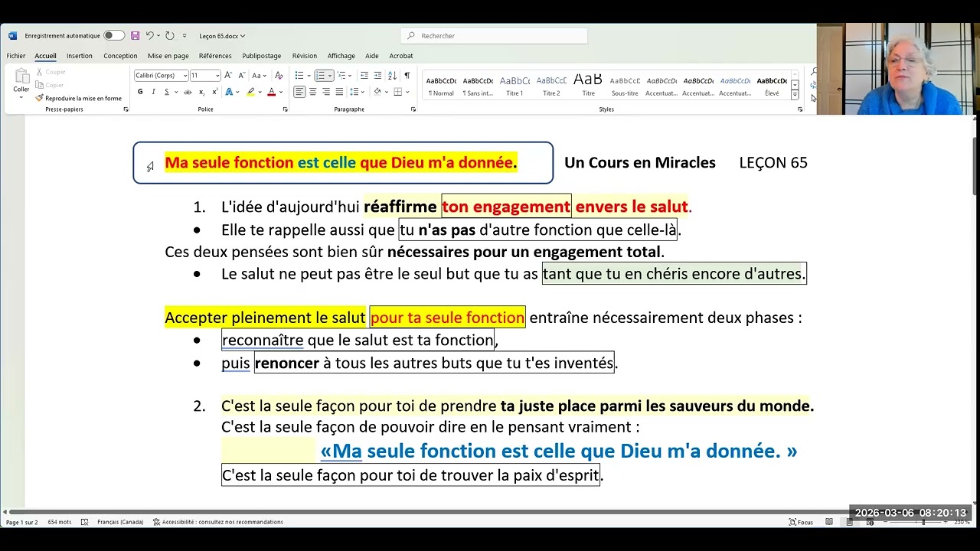Decrease font size with the small A icon
This screenshot has width=980, height=551.
242,75
